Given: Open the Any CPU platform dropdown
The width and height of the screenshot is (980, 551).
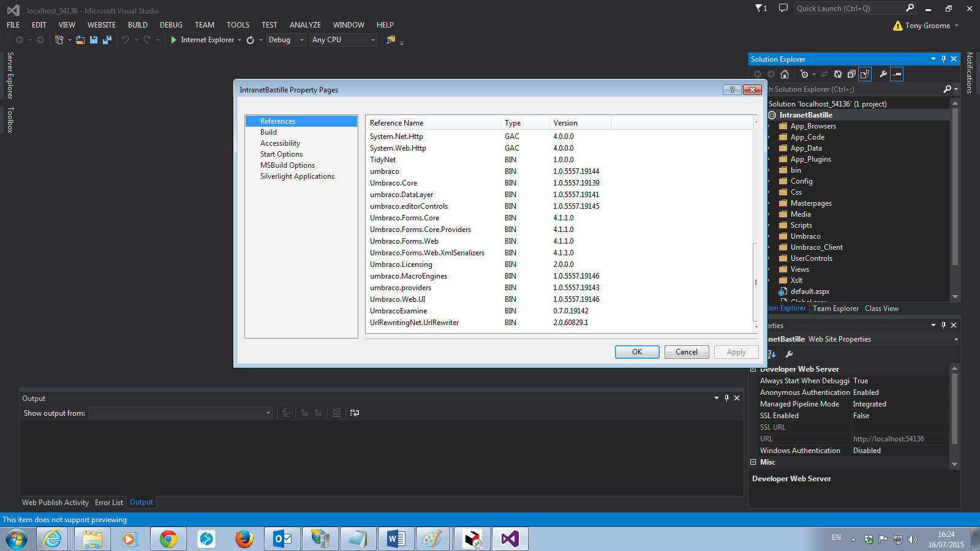Looking at the screenshot, I should click(x=344, y=40).
